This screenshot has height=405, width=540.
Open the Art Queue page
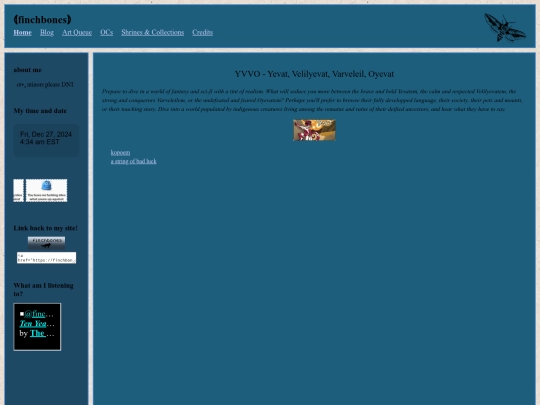pos(77,32)
